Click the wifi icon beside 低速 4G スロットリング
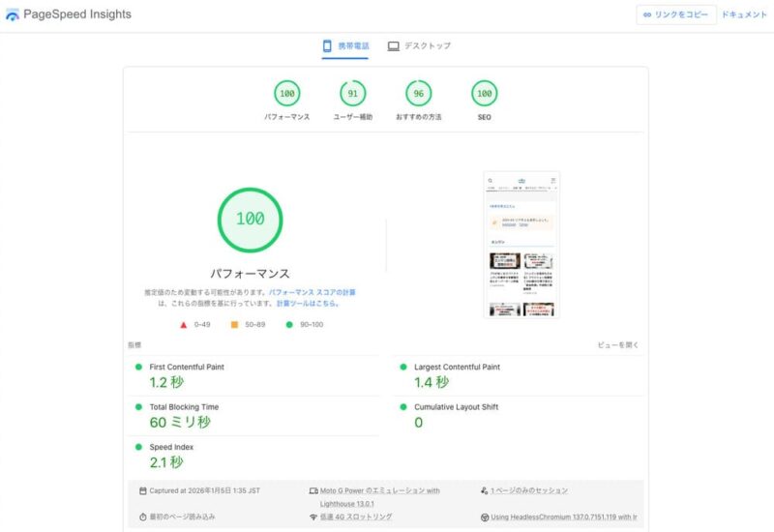Viewport: 774px width, 532px height. pyautogui.click(x=313, y=517)
